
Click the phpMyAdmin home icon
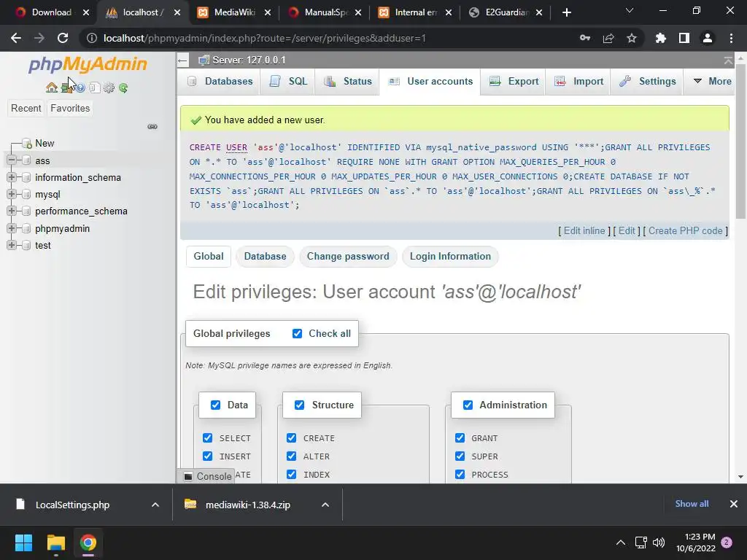coord(52,87)
